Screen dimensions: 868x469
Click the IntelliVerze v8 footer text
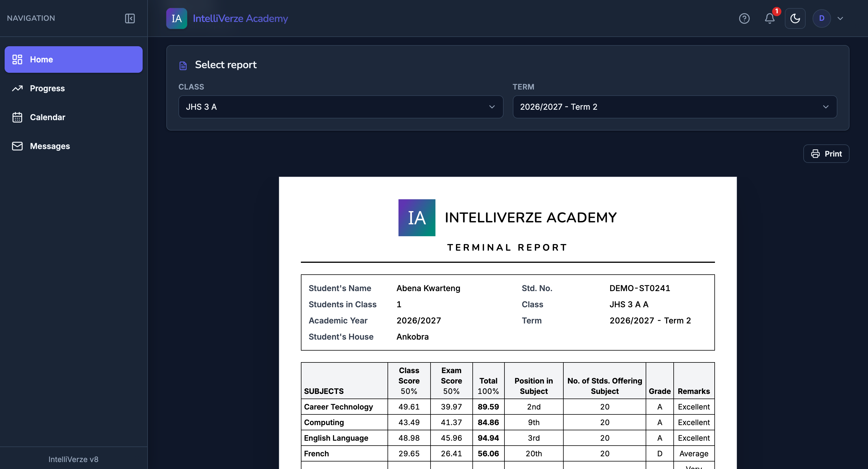point(73,459)
